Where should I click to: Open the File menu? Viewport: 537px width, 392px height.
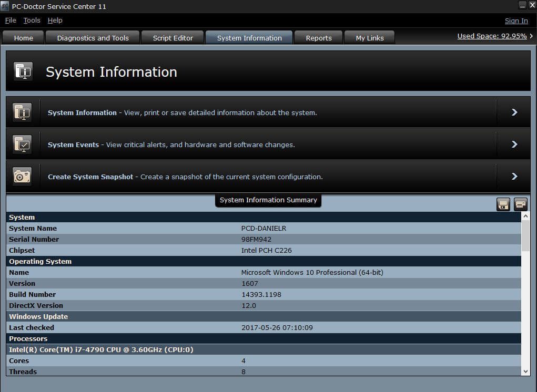pos(11,20)
